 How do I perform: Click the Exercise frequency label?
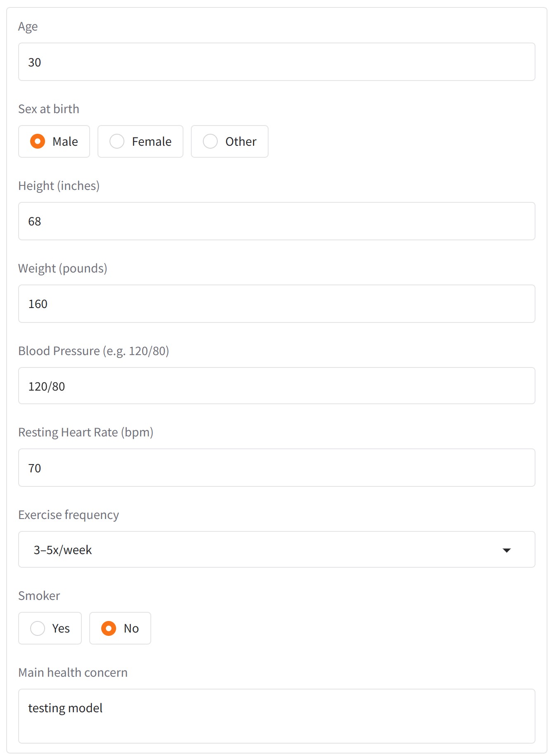tap(68, 514)
